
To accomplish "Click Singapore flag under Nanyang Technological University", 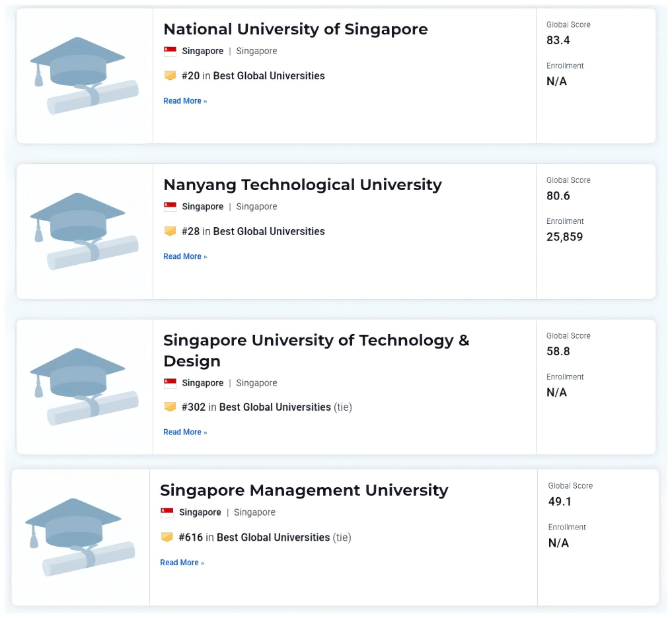I will point(170,207).
